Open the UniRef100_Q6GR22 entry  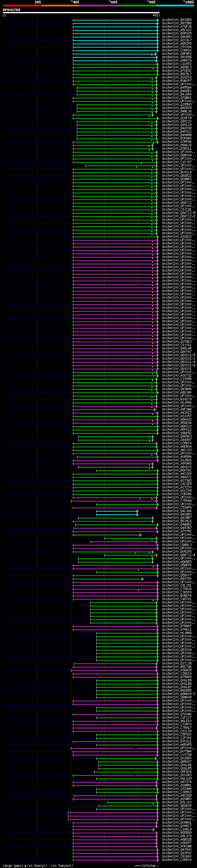(x=176, y=176)
